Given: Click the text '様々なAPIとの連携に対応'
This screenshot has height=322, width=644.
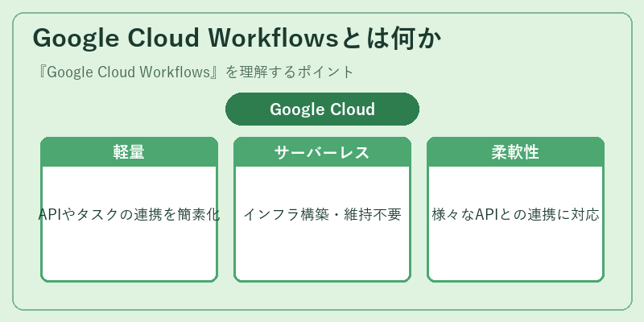Looking at the screenshot, I should point(515,215).
